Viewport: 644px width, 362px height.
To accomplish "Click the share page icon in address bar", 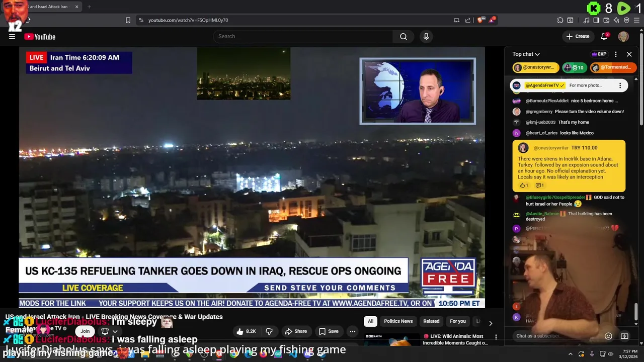I will (468, 20).
